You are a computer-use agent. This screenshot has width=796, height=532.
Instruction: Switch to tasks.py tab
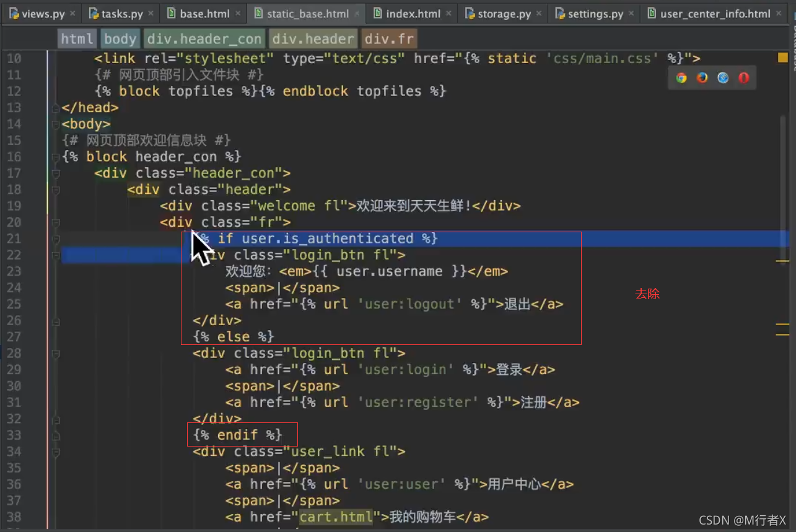coord(122,13)
